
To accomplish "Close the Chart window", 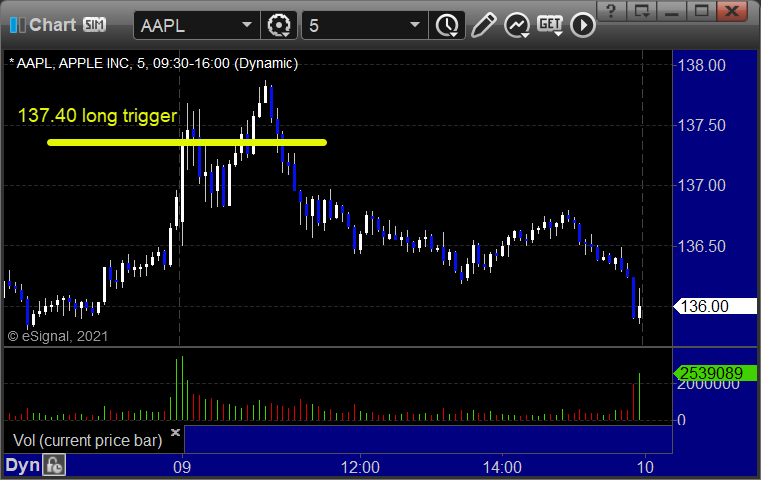I will pos(732,11).
